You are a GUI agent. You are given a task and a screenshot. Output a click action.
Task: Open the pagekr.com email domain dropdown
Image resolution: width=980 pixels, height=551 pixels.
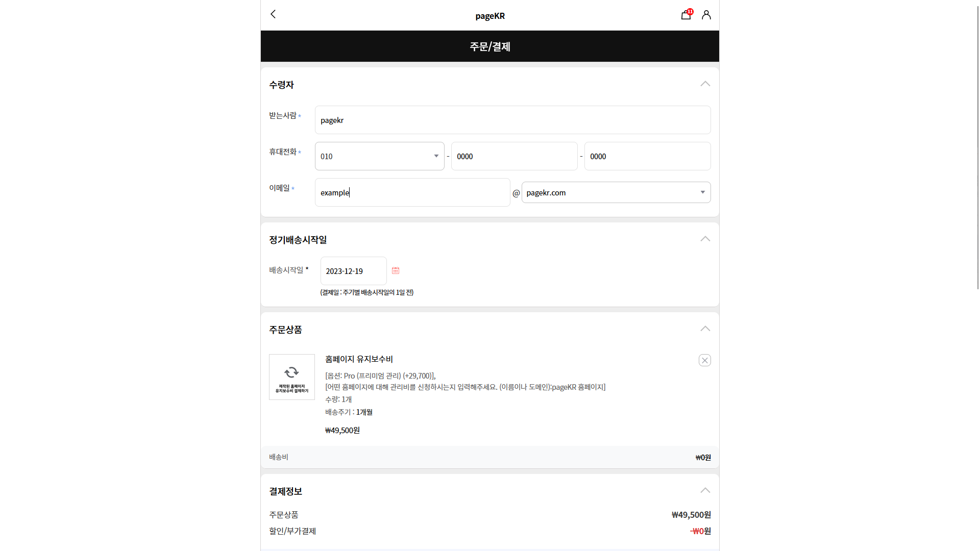point(616,193)
